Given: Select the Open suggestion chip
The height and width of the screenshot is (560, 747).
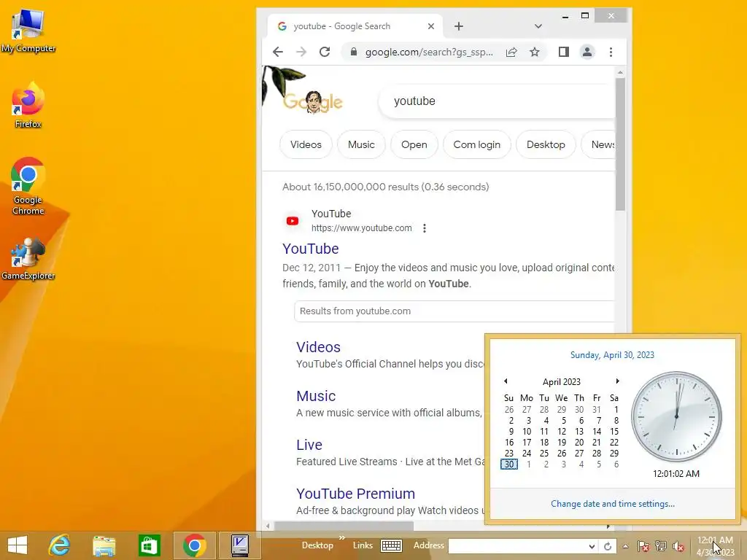Looking at the screenshot, I should (x=414, y=144).
